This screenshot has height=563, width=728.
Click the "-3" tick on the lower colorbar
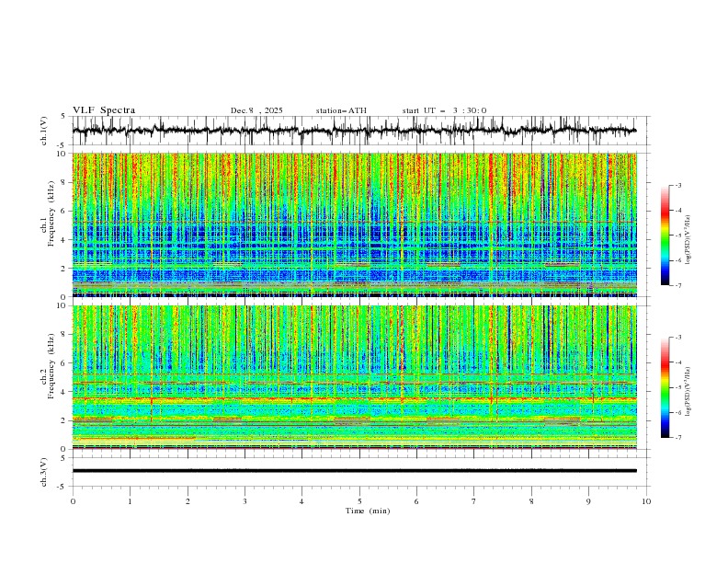tap(677, 338)
